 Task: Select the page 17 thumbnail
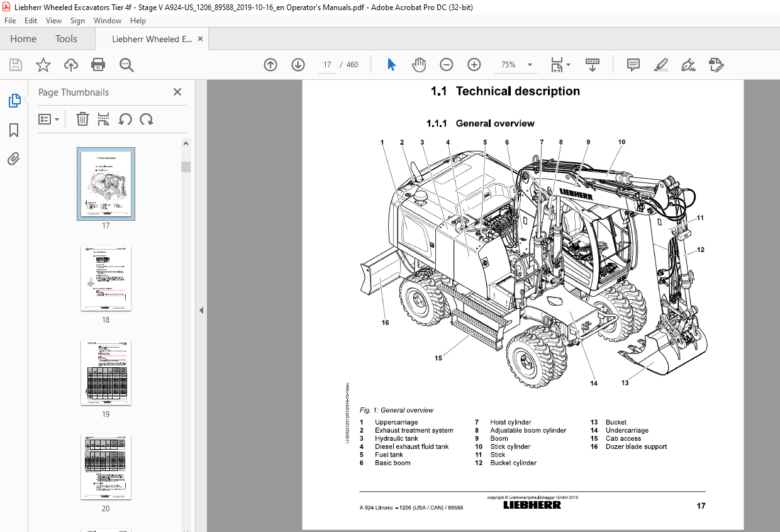pyautogui.click(x=106, y=184)
